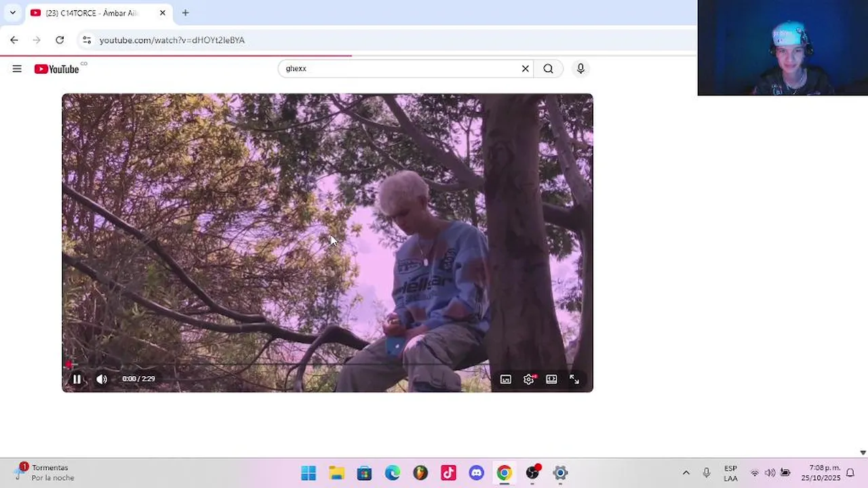
Task: Open video player settings gear
Action: (x=529, y=380)
